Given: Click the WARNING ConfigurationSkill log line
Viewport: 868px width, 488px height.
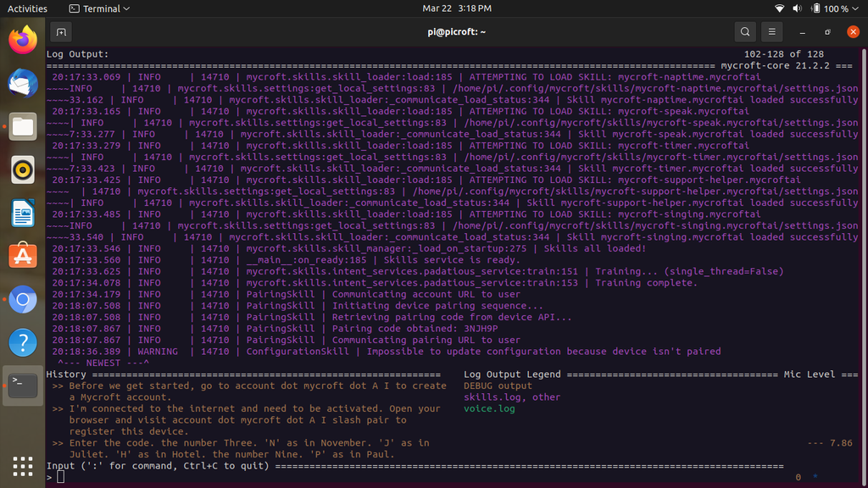Looking at the screenshot, I should tap(387, 352).
